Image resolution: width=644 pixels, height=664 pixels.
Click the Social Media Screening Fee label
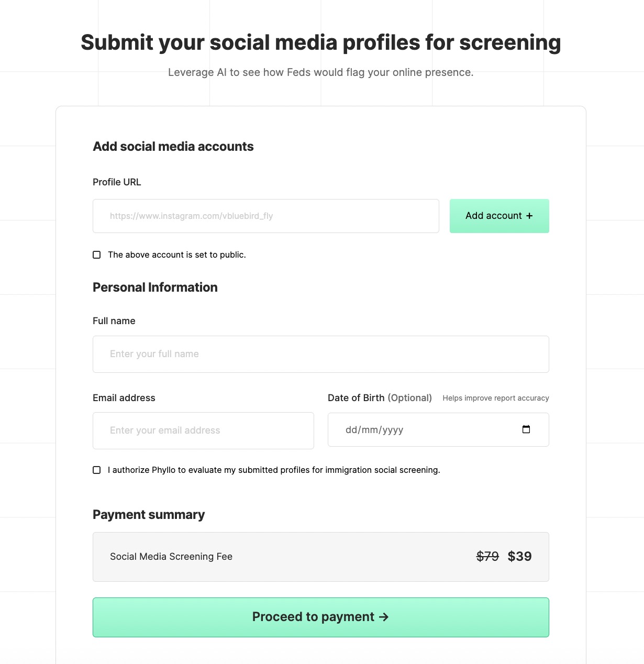(171, 557)
